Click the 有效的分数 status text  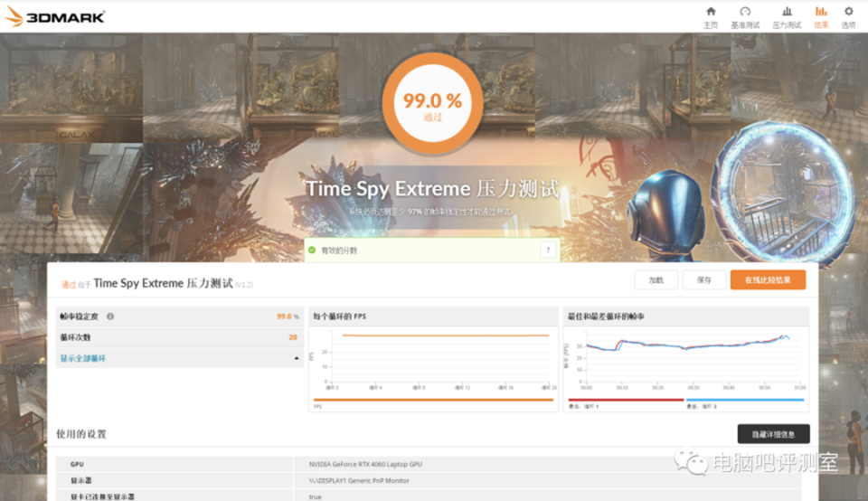339,250
